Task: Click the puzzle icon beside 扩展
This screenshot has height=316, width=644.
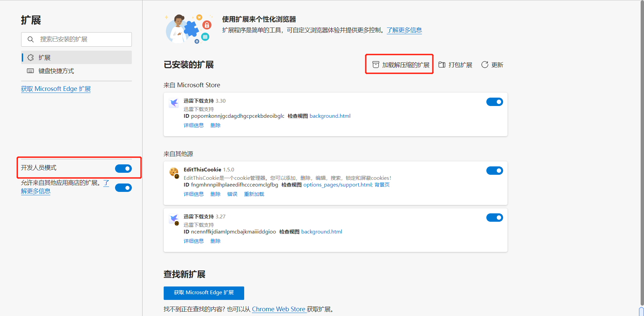Action: point(31,57)
